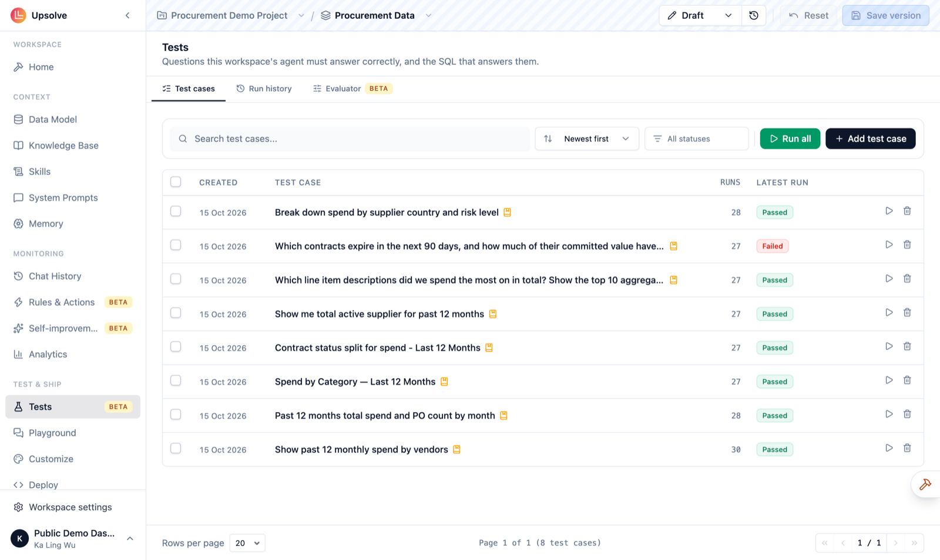The height and width of the screenshot is (560, 940).
Task: Check the 'Break down spend by supplier' row
Action: pos(176,211)
